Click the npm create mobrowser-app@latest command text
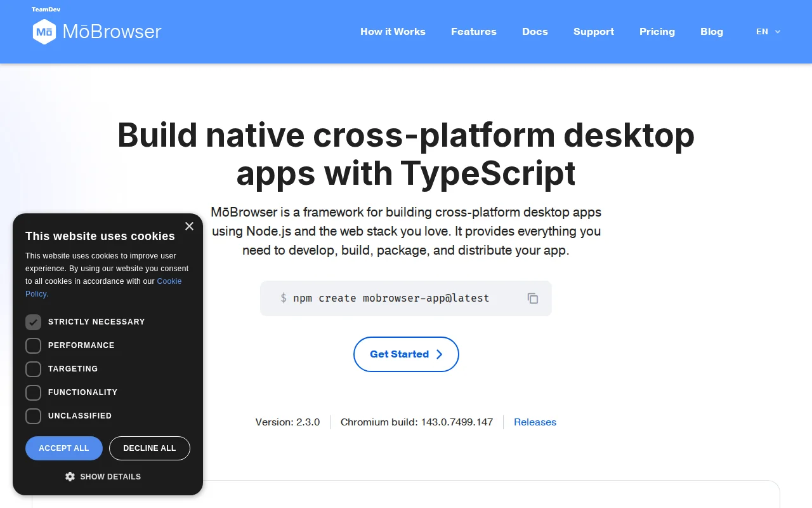 (391, 298)
